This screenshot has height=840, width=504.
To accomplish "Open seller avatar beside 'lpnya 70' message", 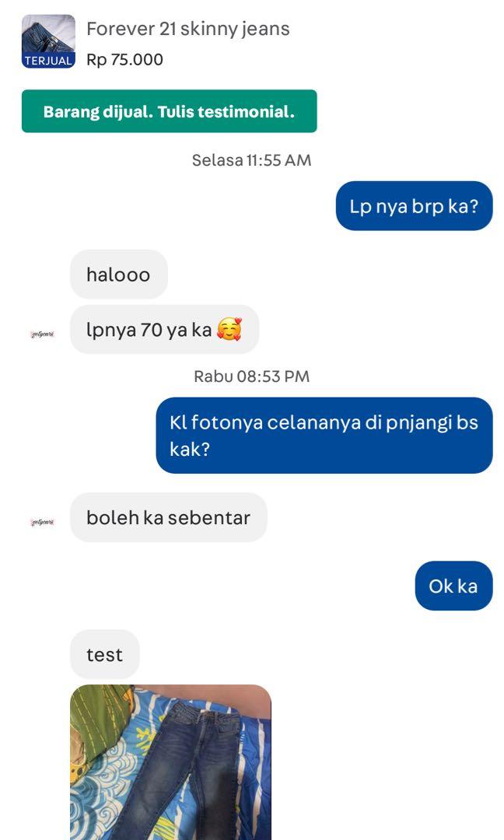I will pyautogui.click(x=42, y=334).
